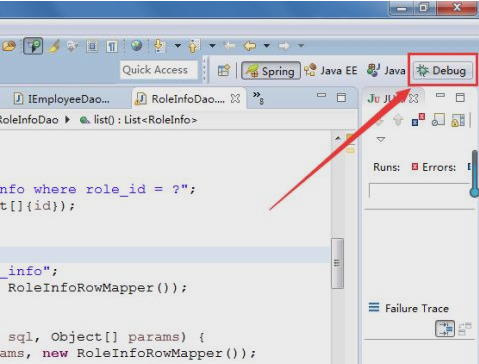Click the code line 'RoleInfoRowMapper());'
The image size is (479, 364).
pyautogui.click(x=97, y=288)
